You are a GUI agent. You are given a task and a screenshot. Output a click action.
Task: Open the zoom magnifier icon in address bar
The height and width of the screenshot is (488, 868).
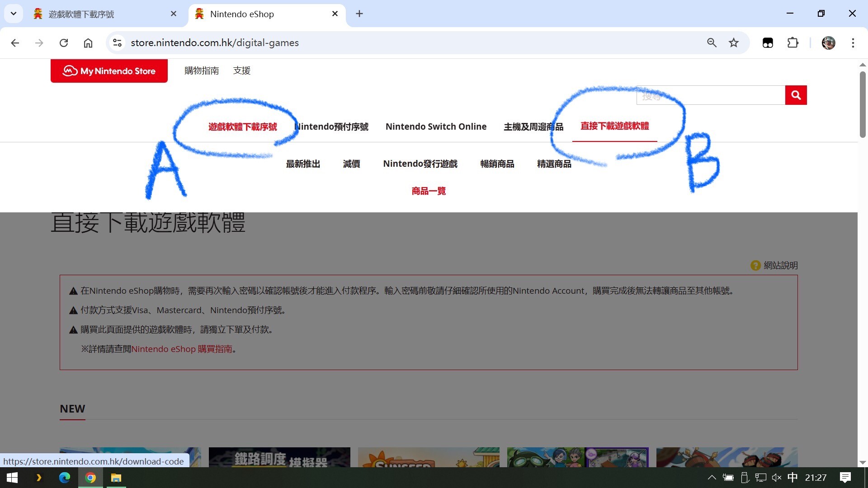[x=712, y=43]
